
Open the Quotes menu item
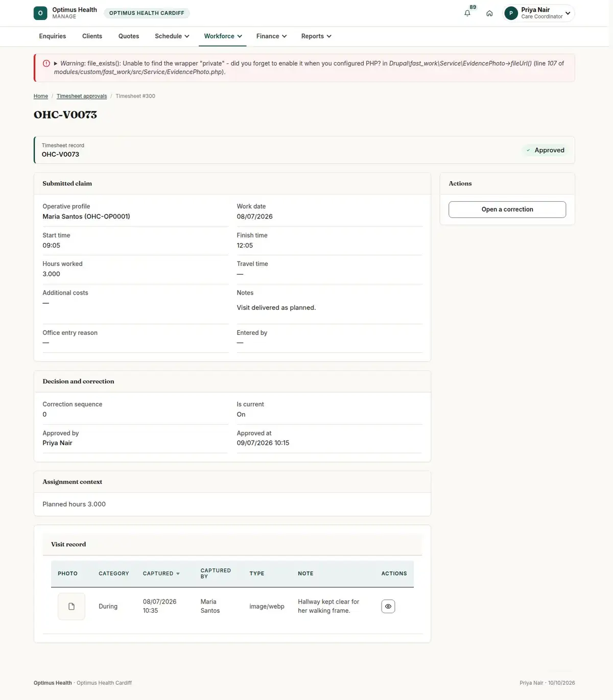[129, 36]
